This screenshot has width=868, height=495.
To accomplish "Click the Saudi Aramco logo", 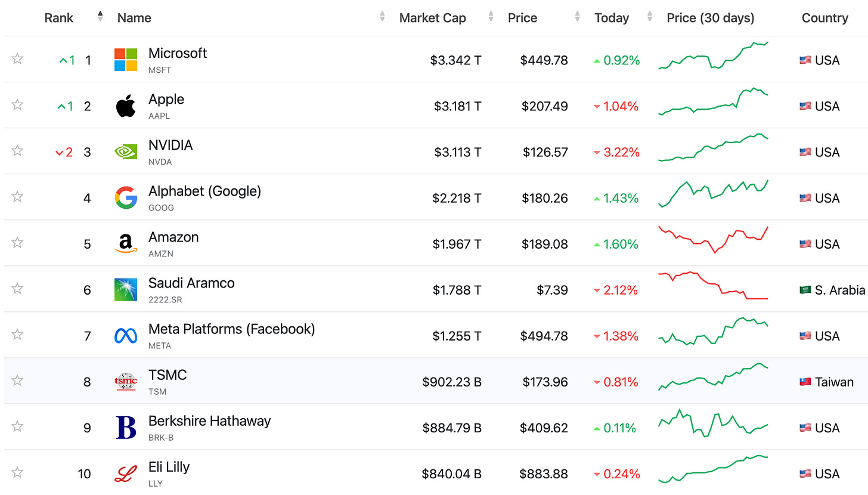I will pyautogui.click(x=126, y=289).
